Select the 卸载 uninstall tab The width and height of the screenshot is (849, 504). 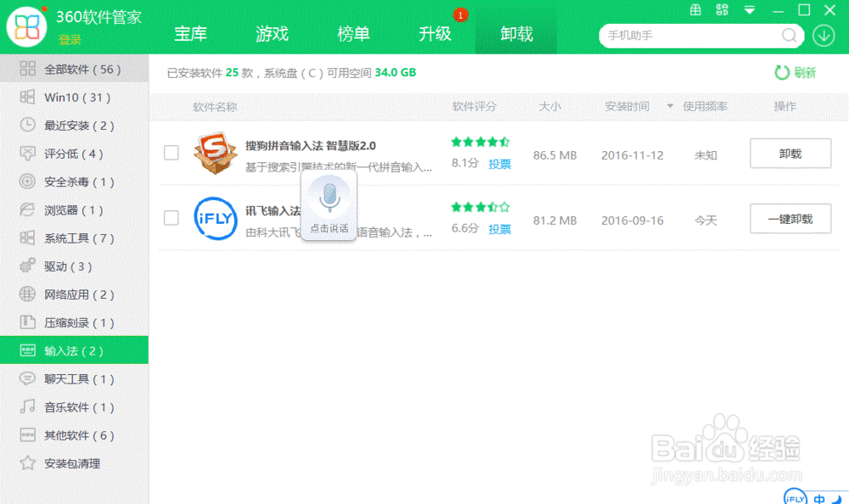pos(516,34)
